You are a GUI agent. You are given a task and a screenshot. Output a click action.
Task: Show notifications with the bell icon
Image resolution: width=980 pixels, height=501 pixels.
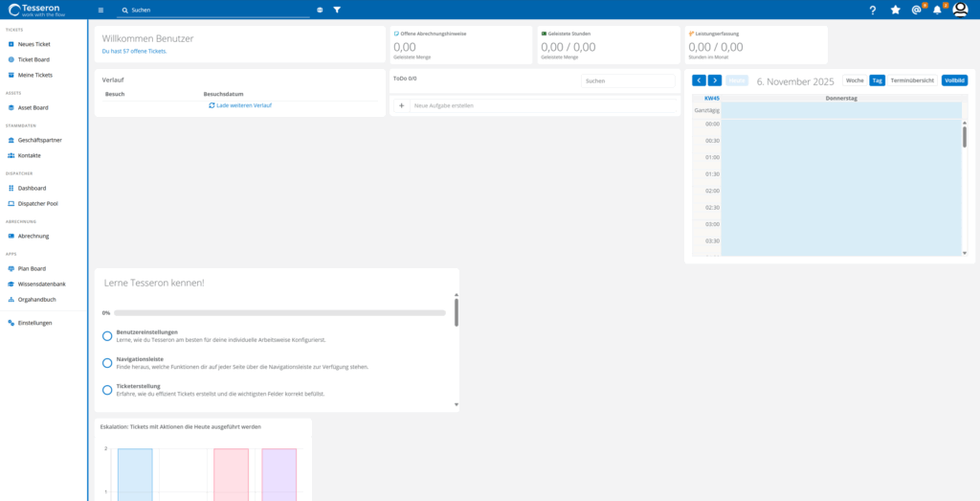(937, 10)
